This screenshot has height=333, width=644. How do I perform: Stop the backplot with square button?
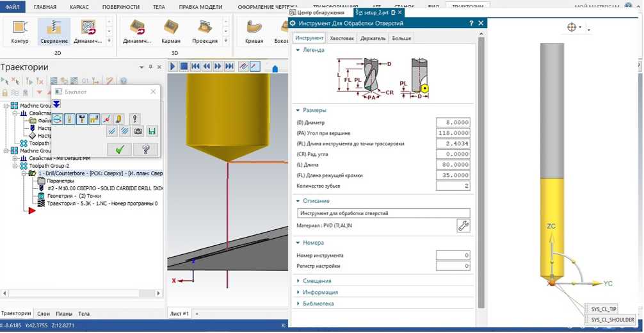pyautogui.click(x=184, y=66)
